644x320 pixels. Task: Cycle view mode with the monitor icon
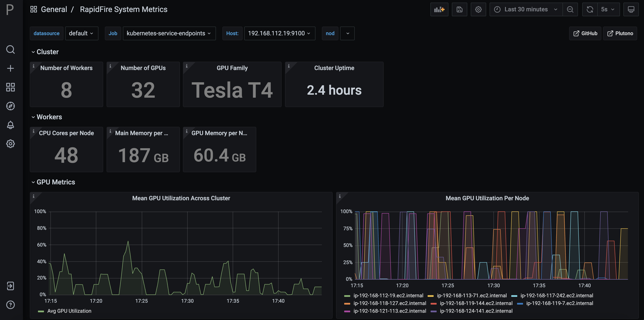[x=631, y=9]
